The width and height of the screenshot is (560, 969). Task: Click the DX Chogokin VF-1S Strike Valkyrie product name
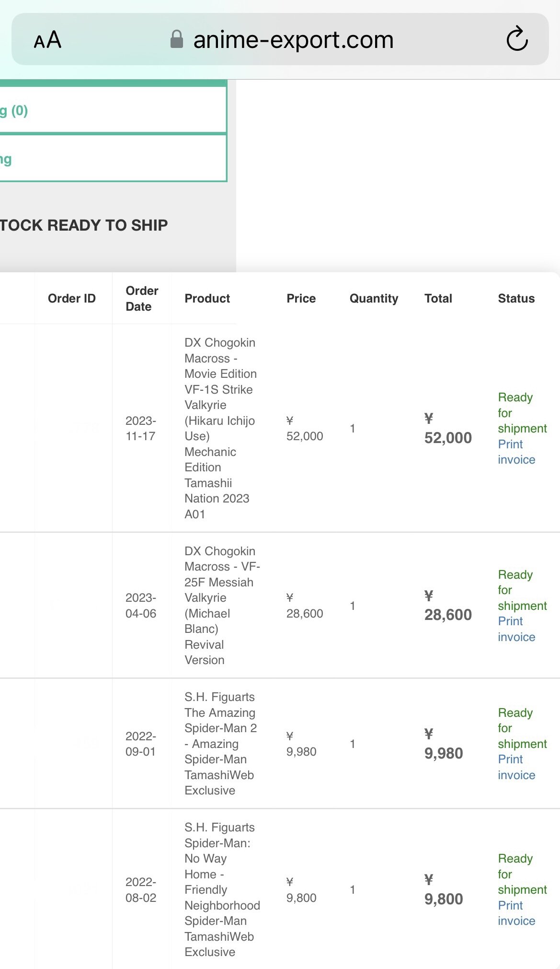click(220, 428)
